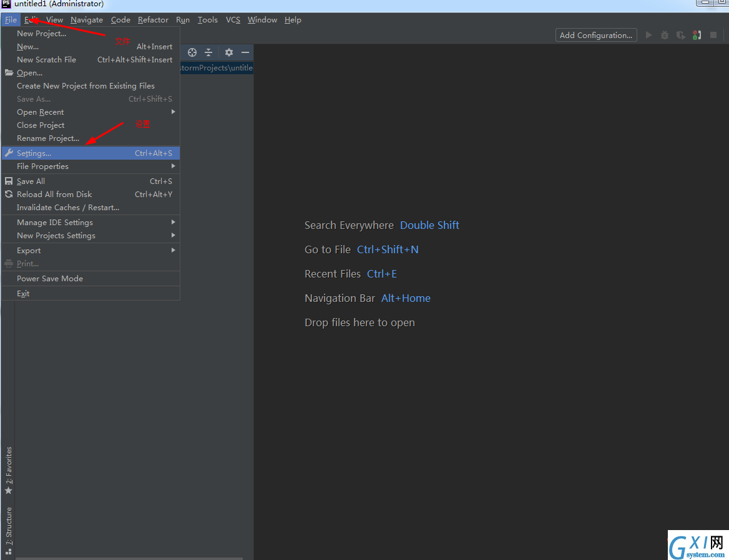Click the listen for debug connections icon
The width and height of the screenshot is (729, 560).
click(697, 36)
